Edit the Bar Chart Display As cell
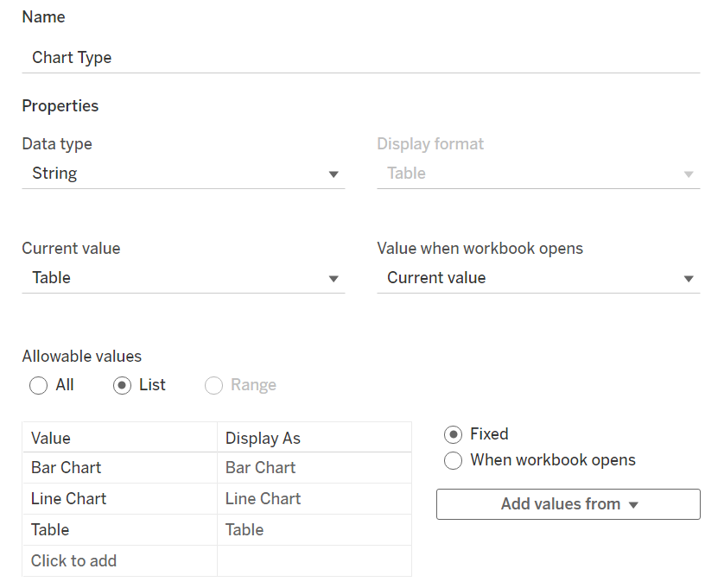724x588 pixels. [314, 468]
